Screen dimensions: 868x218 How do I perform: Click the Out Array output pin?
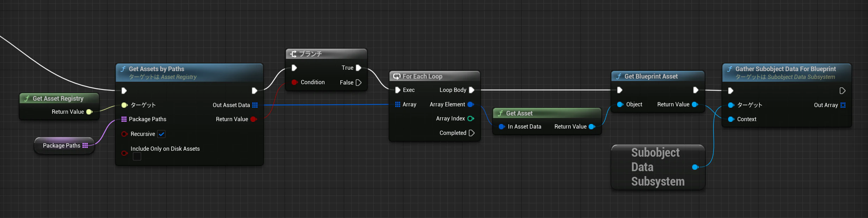coord(843,105)
